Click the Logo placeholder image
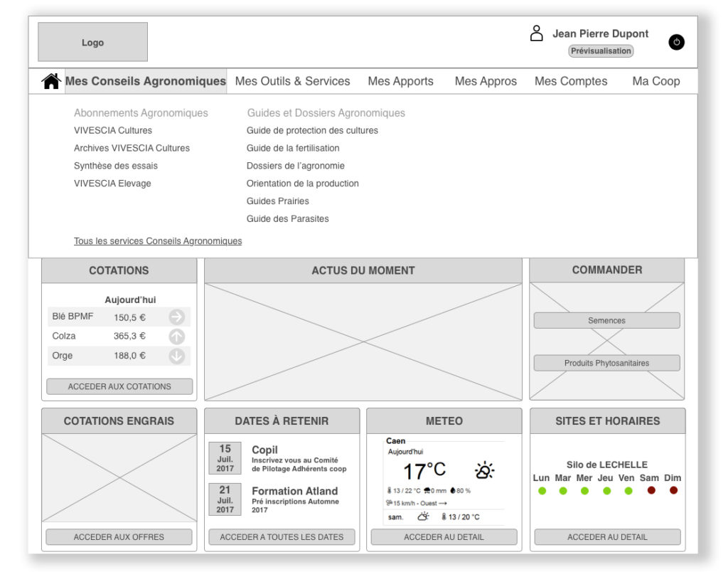 pos(92,42)
